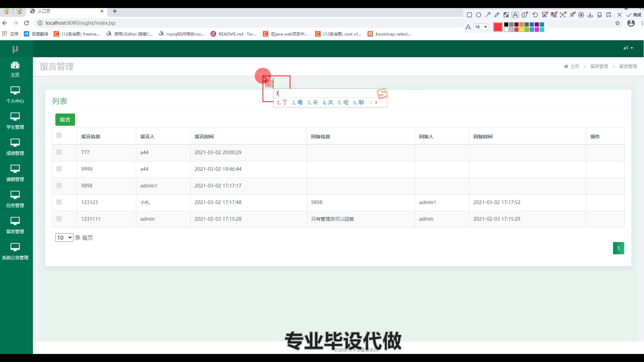Screen dimensions: 644x362
Task: Open 请假管理 in the sidebar
Action: coord(15,173)
